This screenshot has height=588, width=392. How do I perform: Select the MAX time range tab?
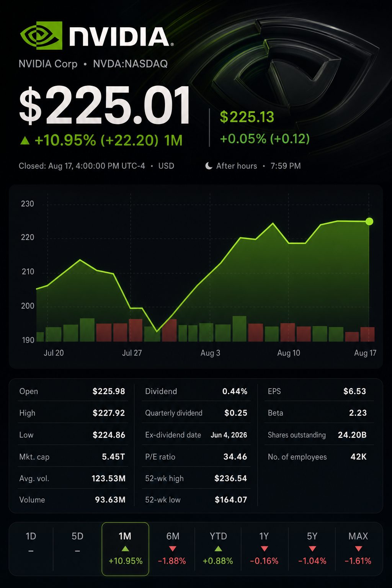tap(358, 549)
